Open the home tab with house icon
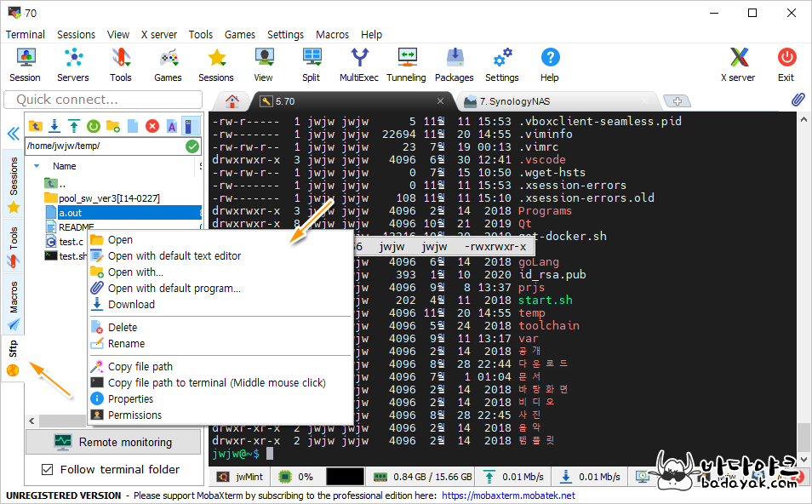The image size is (812, 504). pyautogui.click(x=232, y=101)
